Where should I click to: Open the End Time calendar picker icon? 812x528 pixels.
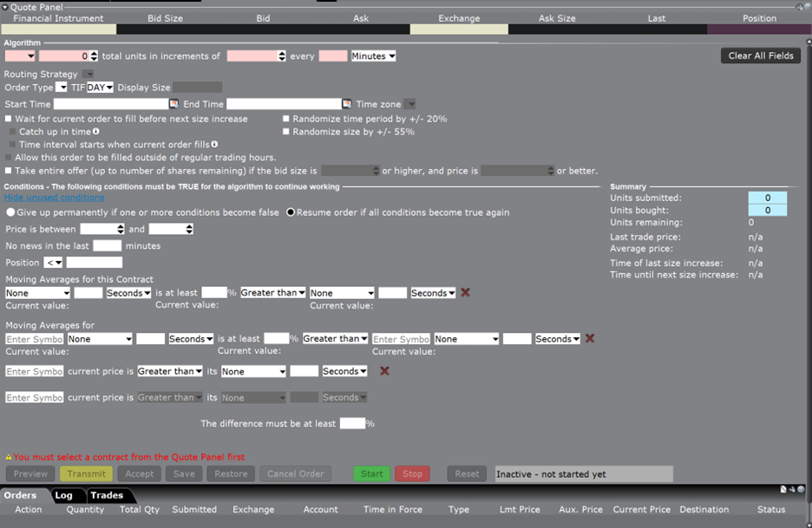(x=347, y=104)
